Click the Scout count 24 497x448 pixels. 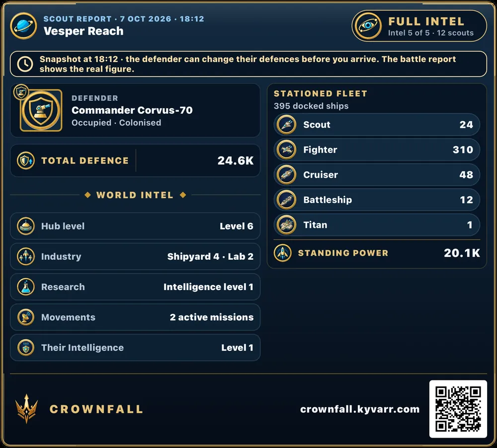click(466, 125)
